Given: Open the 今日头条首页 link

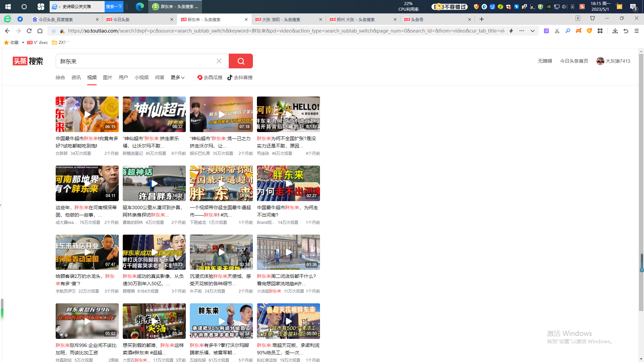Looking at the screenshot, I should click(574, 61).
